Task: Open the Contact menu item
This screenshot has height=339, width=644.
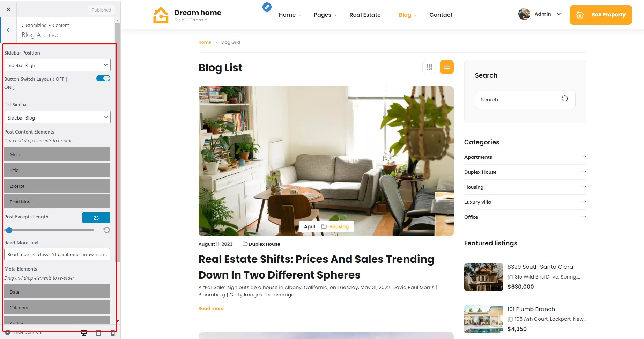Action: click(x=441, y=15)
